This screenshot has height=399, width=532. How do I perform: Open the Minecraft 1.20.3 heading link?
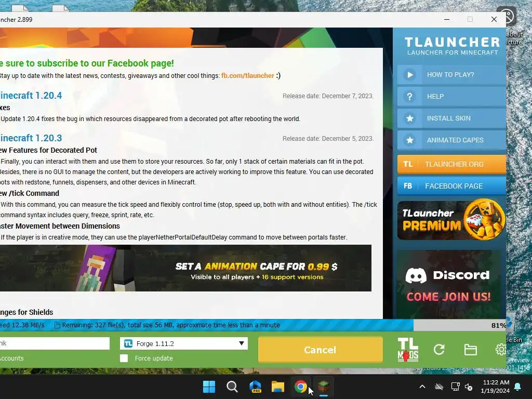pos(31,138)
